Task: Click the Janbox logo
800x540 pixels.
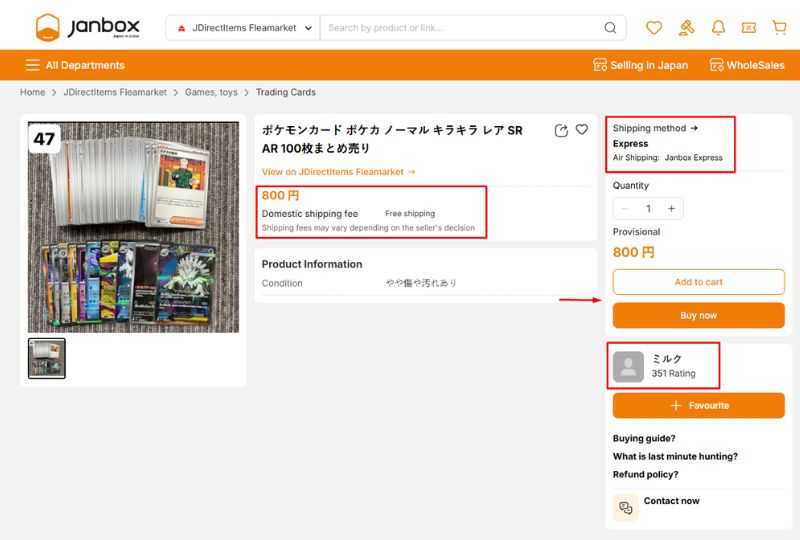Action: click(87, 27)
